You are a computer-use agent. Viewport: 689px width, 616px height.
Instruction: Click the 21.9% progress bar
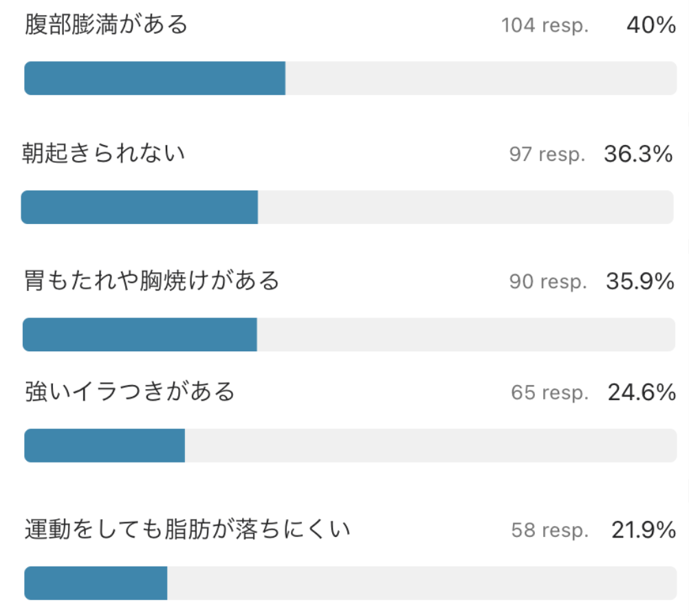(x=350, y=583)
